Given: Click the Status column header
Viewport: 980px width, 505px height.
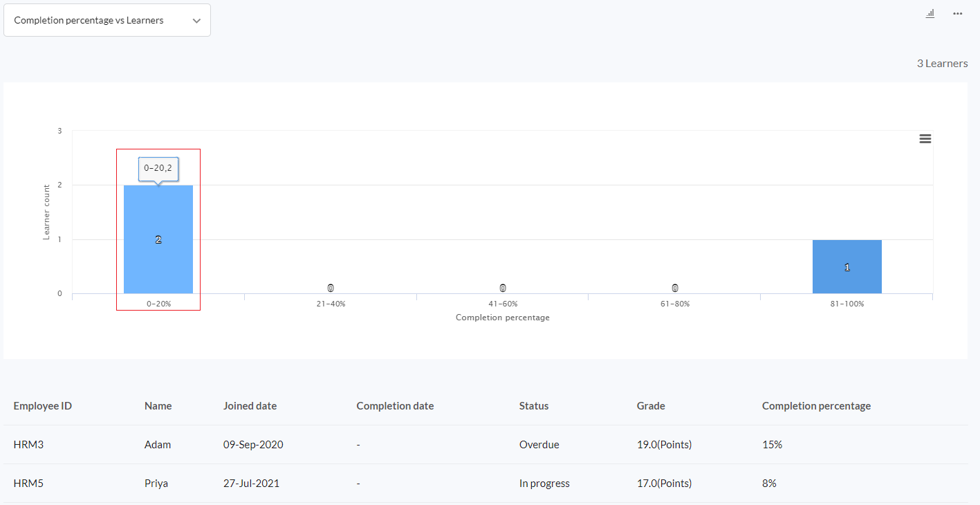Looking at the screenshot, I should [534, 406].
